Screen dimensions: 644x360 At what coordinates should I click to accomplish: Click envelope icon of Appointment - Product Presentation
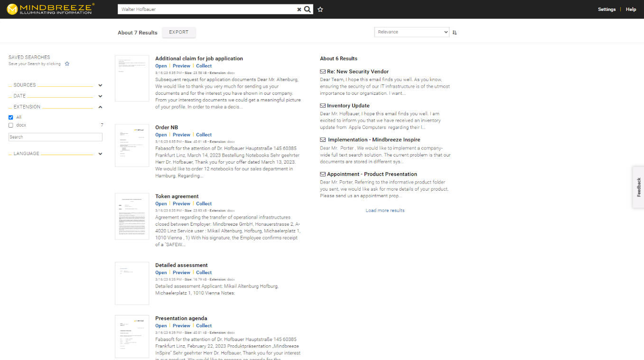click(323, 174)
